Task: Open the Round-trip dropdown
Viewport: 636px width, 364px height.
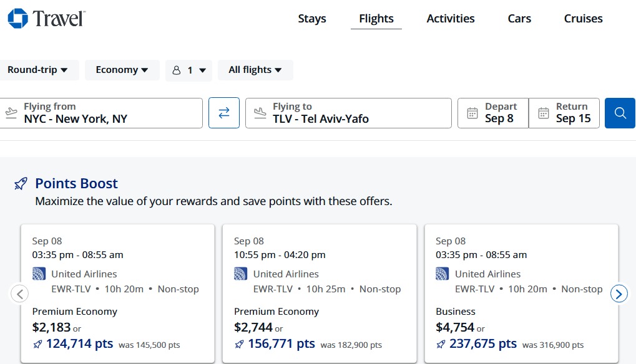Action: click(37, 70)
